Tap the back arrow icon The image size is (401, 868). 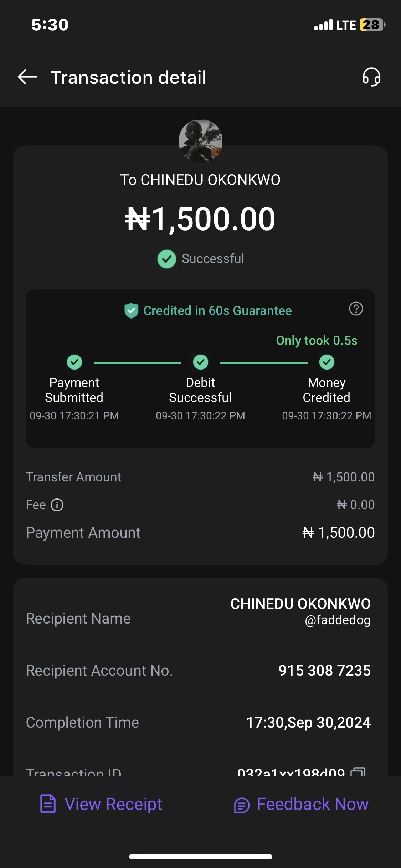tap(27, 77)
